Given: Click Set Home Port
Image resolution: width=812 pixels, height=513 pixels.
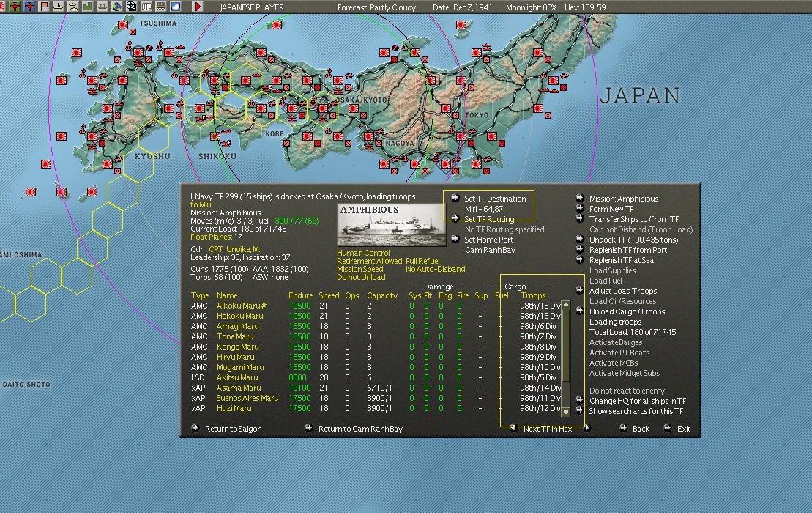Looking at the screenshot, I should 488,240.
